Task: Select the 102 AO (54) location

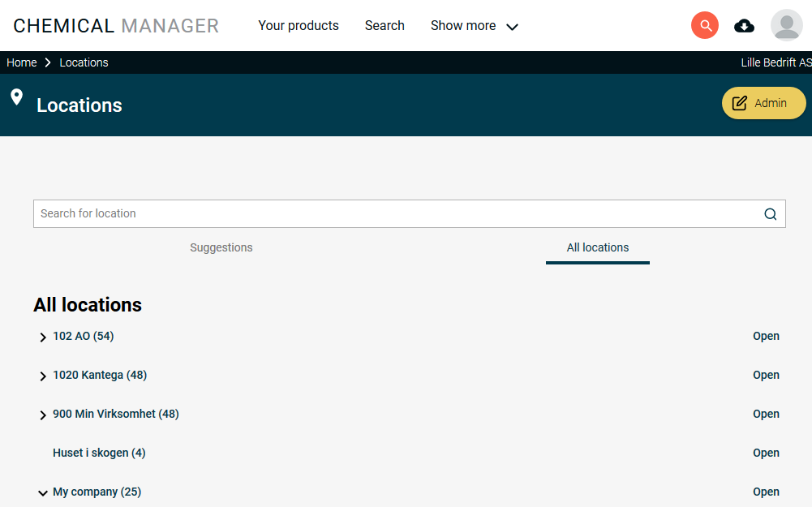Action: [x=83, y=336]
